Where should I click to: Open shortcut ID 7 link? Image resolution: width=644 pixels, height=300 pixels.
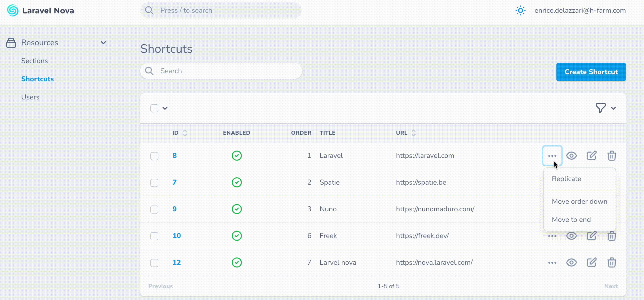pos(174,182)
